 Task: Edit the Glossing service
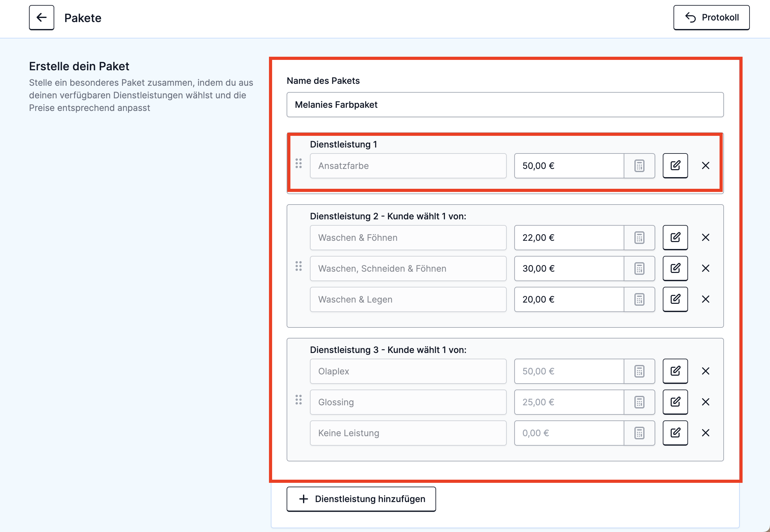pos(675,402)
